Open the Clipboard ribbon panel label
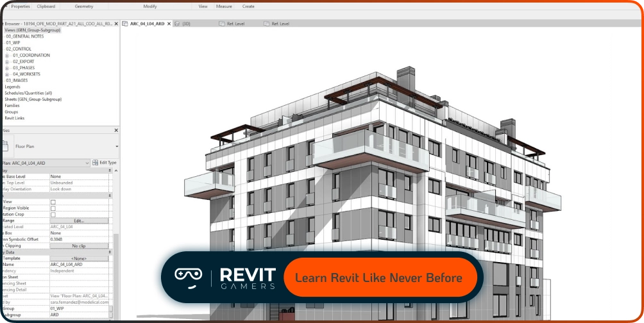Screen dimensions: 644x323 (46, 6)
